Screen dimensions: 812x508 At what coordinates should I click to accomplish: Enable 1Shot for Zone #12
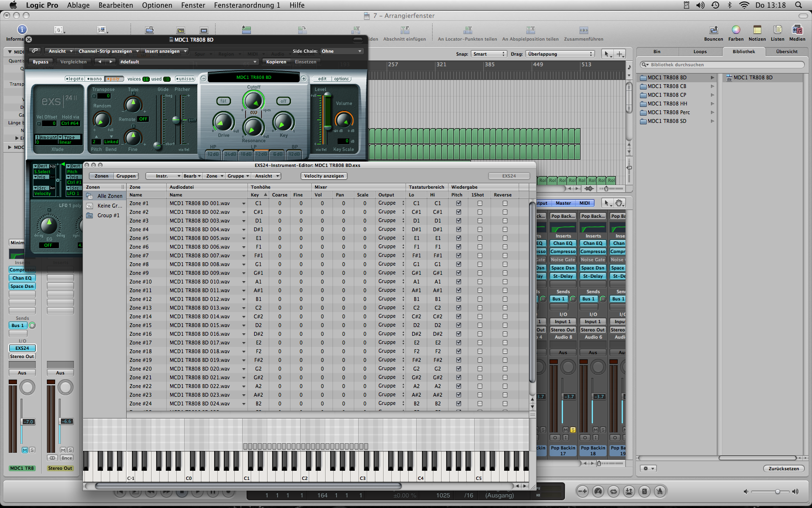tap(480, 299)
